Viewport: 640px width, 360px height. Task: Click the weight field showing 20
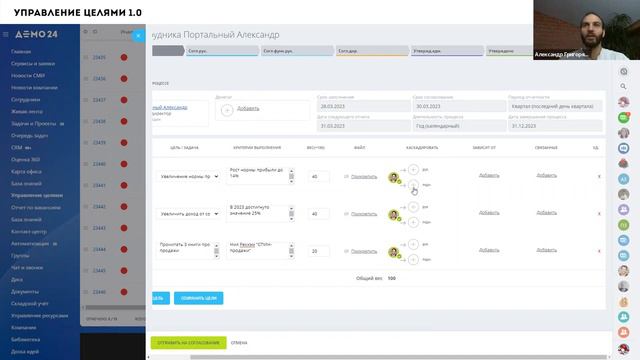tap(318, 251)
